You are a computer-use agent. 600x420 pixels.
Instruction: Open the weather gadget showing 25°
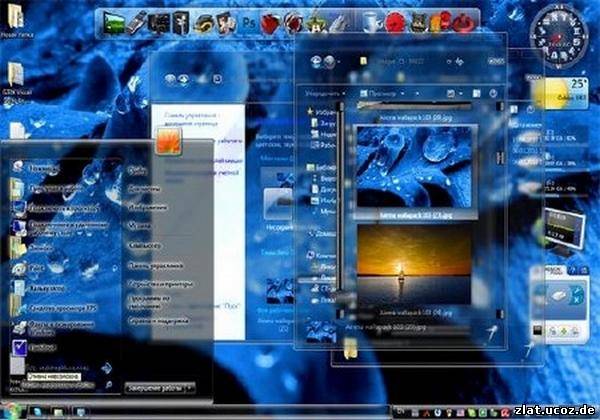(559, 93)
